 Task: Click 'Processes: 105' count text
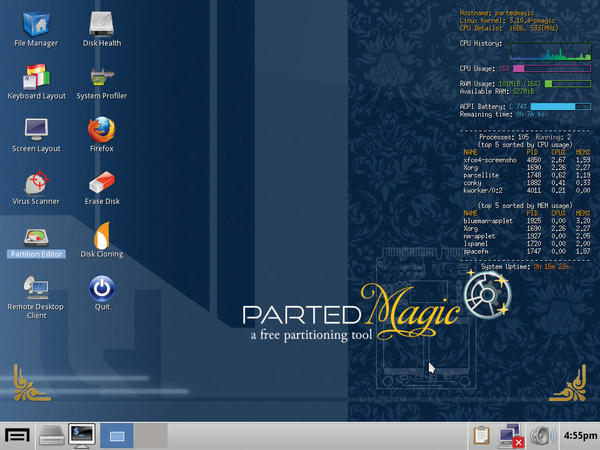(x=504, y=137)
